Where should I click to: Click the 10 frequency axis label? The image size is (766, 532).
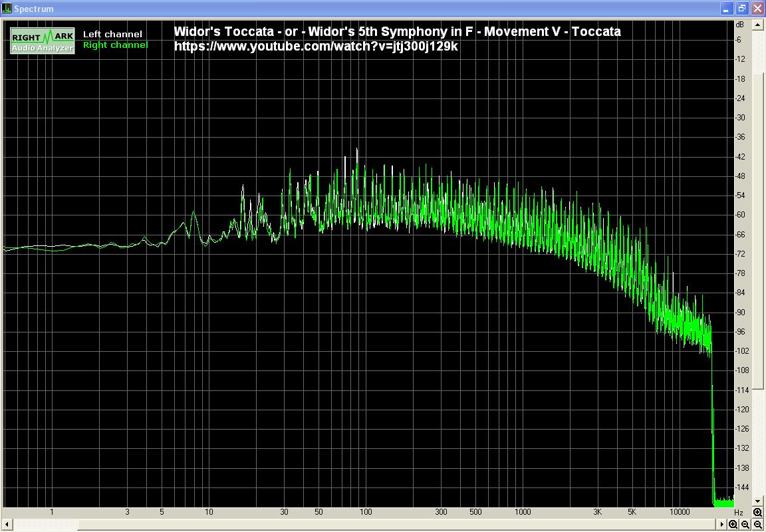point(209,512)
